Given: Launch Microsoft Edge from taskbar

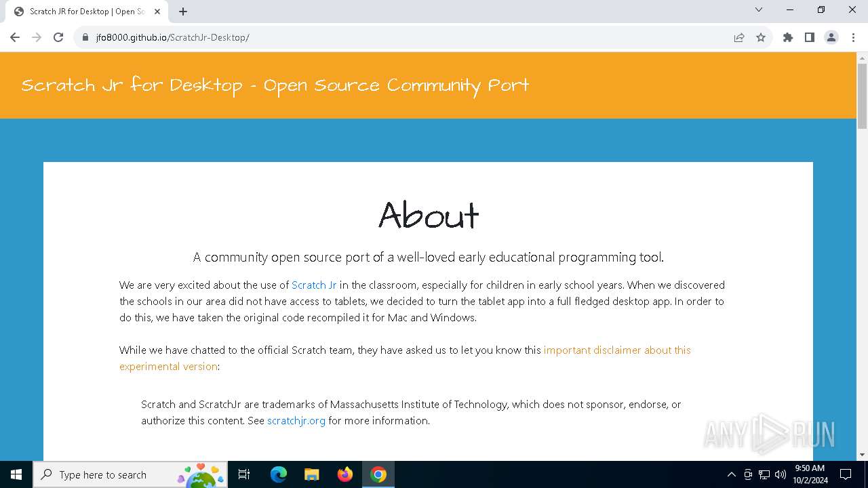Looking at the screenshot, I should click(x=279, y=474).
